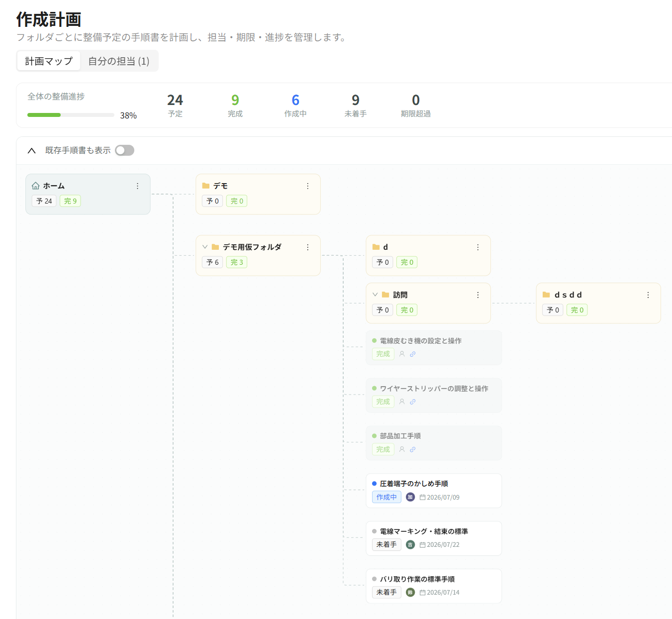Open the 電線皮むき機の設定と操作 card
Viewport: 672px width, 619px height.
pyautogui.click(x=434, y=348)
